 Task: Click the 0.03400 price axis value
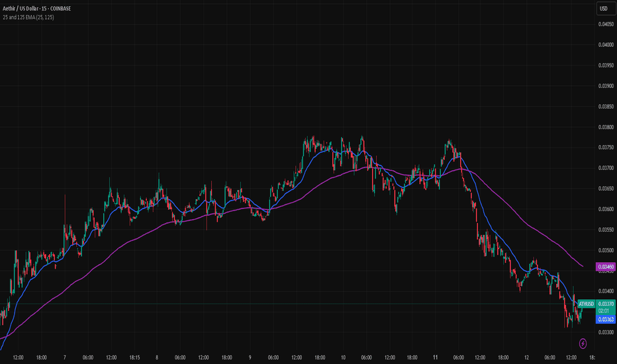pos(606,291)
